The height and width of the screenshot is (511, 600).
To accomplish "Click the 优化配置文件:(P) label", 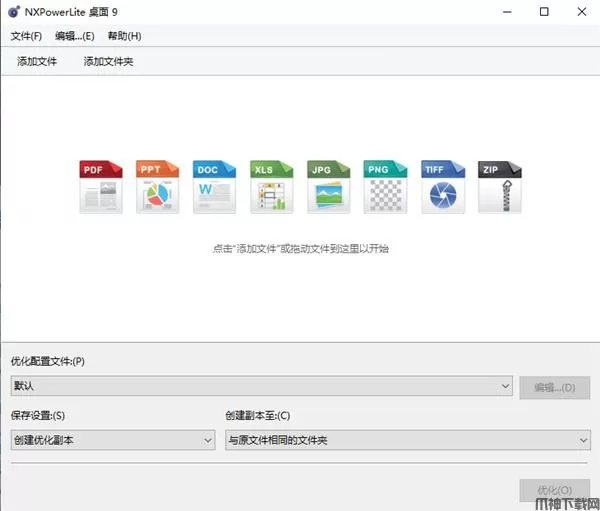I will [47, 361].
